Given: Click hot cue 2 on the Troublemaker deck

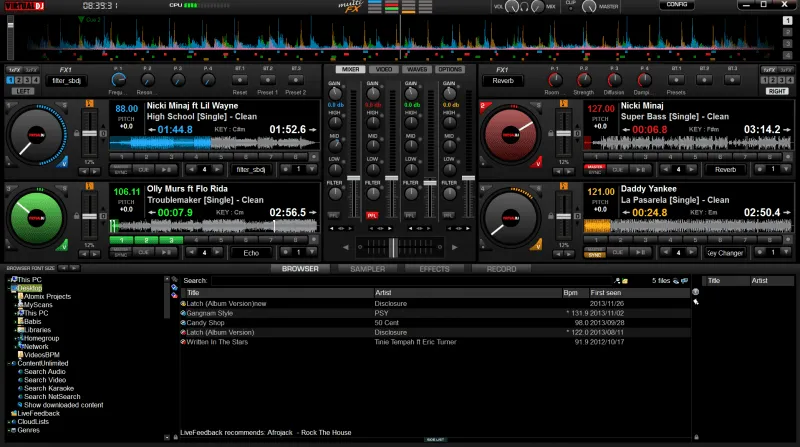Looking at the screenshot, I should (146, 240).
